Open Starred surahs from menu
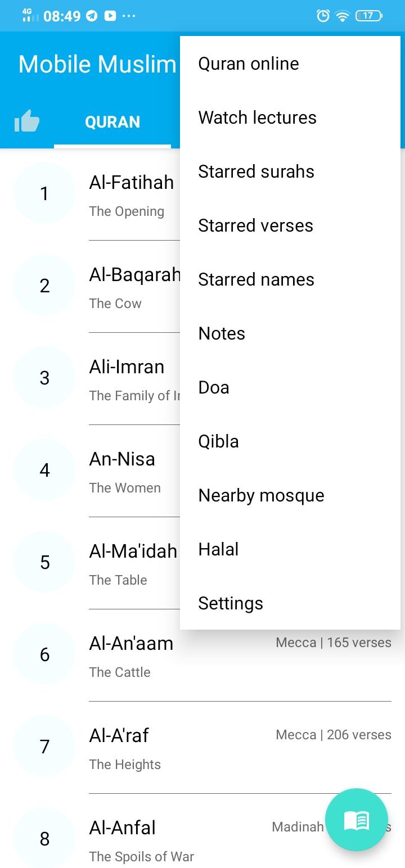Screen dimensions: 405x868 click(290, 171)
